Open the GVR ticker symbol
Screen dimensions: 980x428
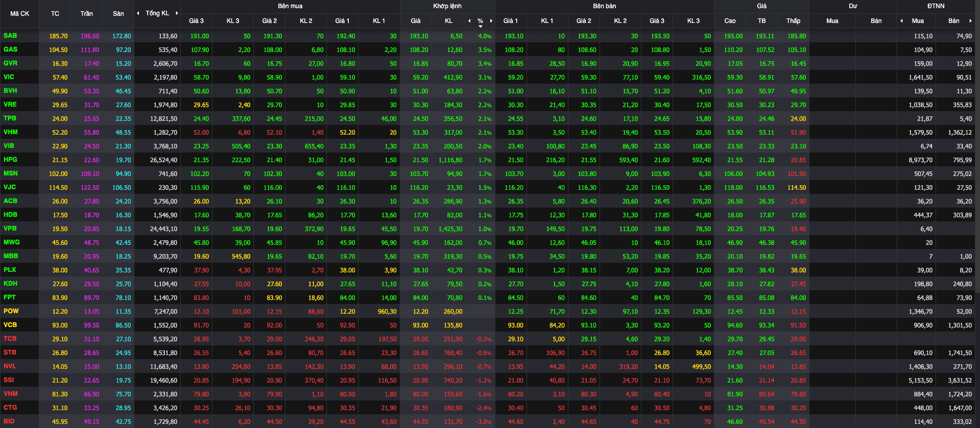(x=10, y=63)
